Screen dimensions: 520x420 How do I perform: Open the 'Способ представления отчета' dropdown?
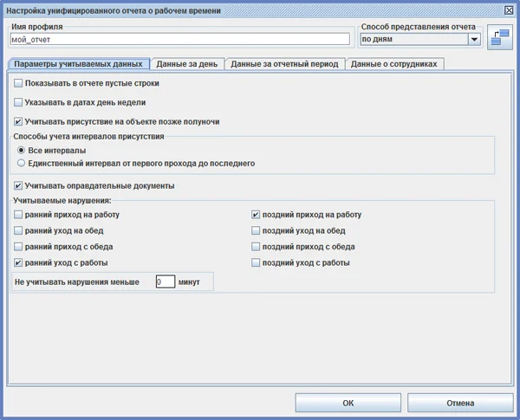(x=473, y=39)
